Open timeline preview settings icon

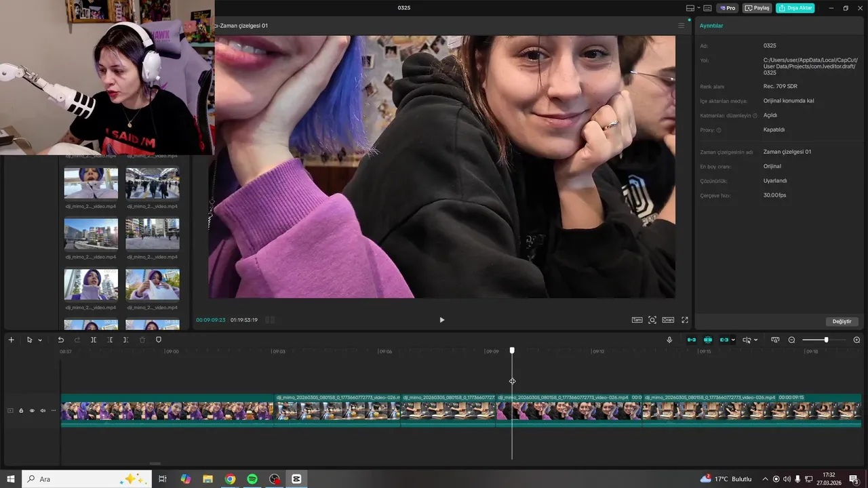pos(775,340)
